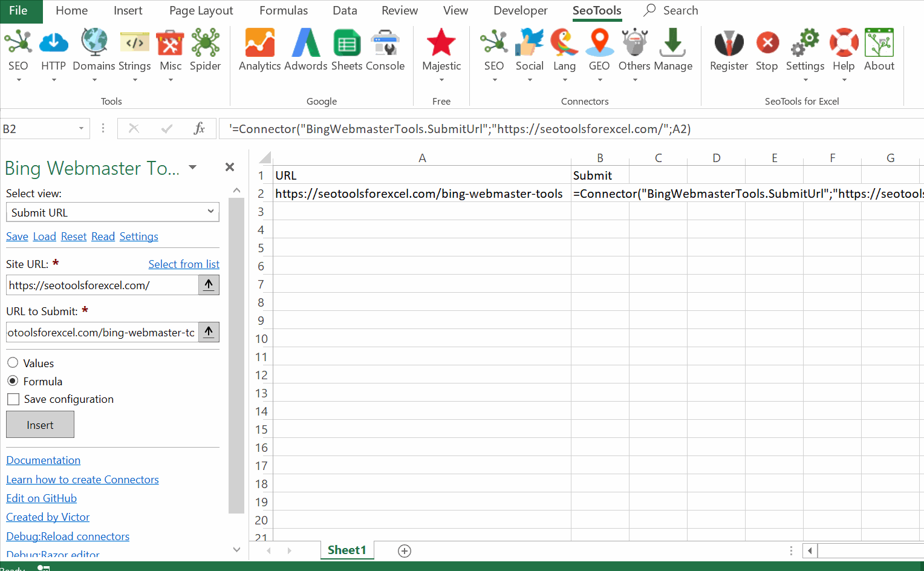Open the Analytics connector

click(x=259, y=50)
